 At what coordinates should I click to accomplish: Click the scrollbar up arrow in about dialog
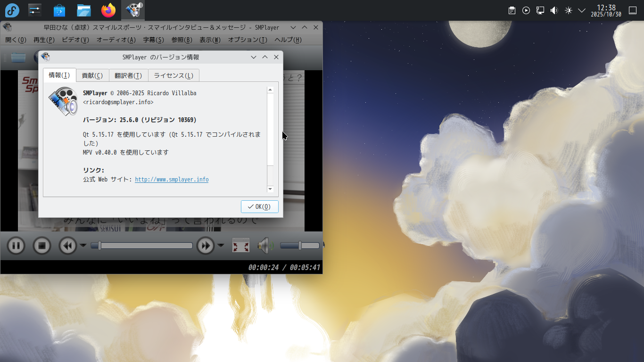coord(270,90)
